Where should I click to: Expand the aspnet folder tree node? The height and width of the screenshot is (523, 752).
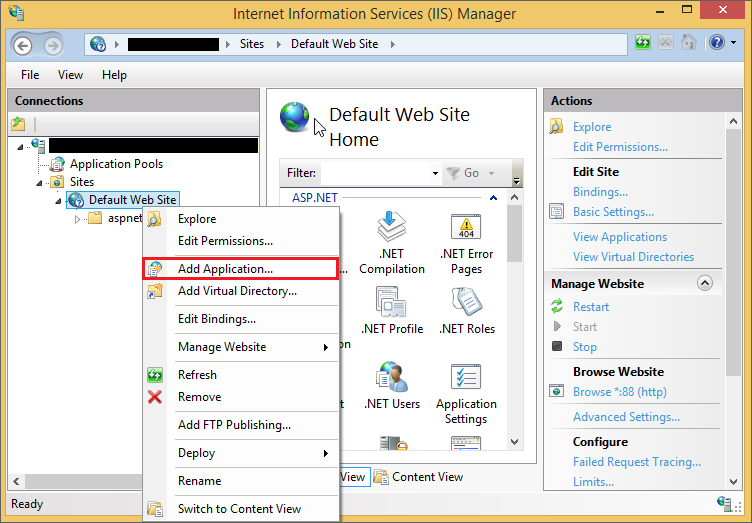pos(78,219)
